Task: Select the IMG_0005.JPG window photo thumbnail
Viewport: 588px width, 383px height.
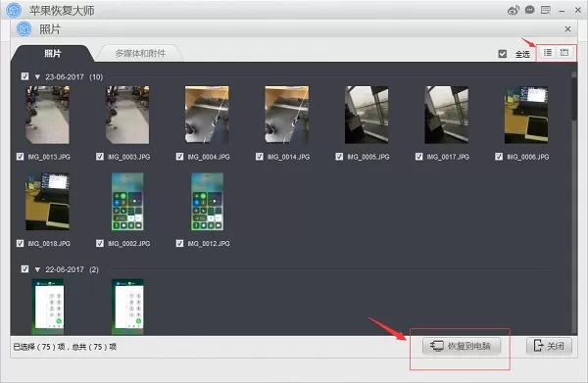Action: tap(367, 115)
